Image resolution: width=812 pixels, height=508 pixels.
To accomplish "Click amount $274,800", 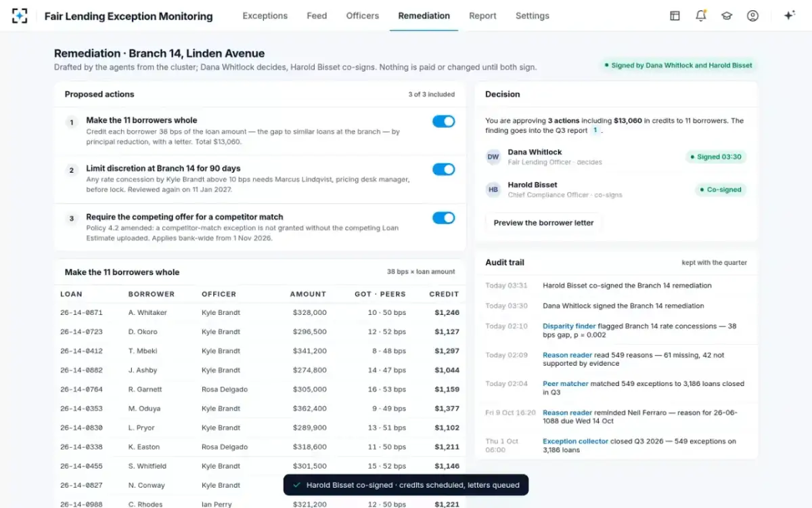I will 310,371.
